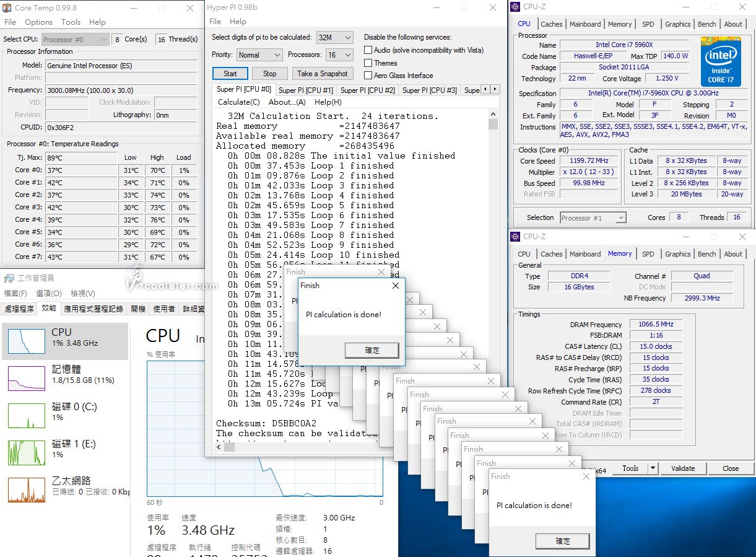Switch to Caches tab in top CPU-Z window

pos(551,24)
